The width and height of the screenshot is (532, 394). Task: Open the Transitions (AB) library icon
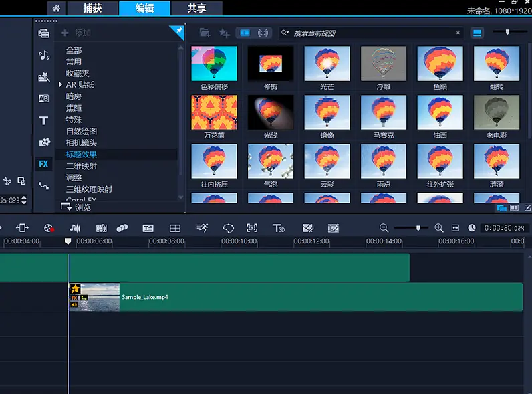(43, 98)
